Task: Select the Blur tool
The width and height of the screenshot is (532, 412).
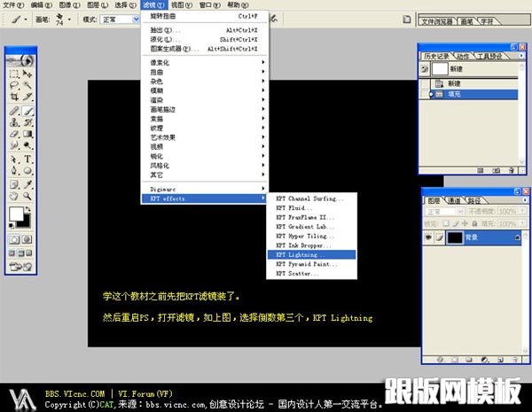Action: [x=14, y=145]
